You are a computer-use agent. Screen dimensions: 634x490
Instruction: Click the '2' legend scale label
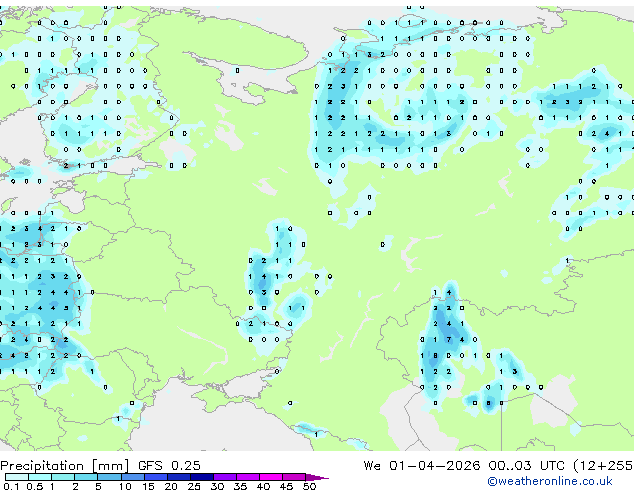pyautogui.click(x=75, y=486)
